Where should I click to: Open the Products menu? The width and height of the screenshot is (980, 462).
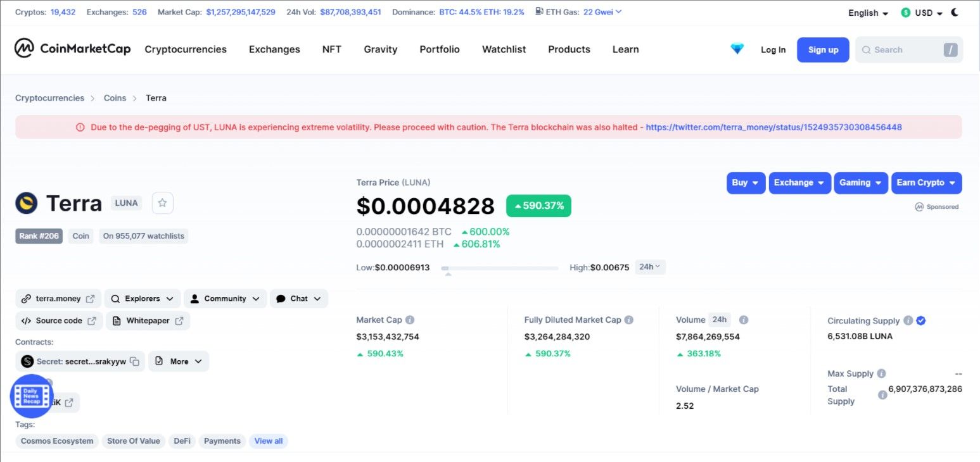point(569,49)
